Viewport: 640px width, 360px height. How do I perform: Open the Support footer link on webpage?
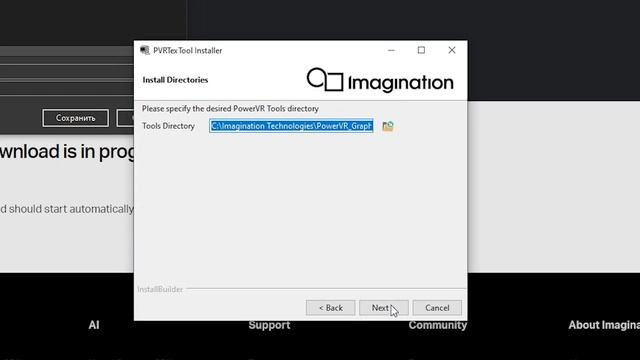click(x=269, y=325)
